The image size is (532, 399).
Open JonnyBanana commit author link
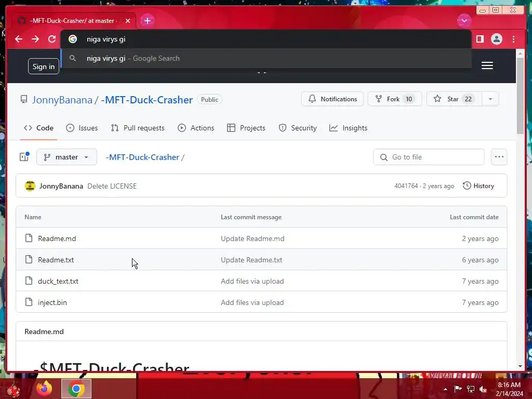tap(61, 186)
